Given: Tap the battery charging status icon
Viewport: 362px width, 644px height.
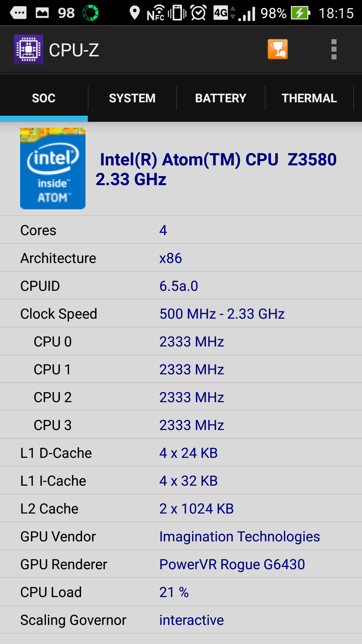Looking at the screenshot, I should pyautogui.click(x=300, y=13).
